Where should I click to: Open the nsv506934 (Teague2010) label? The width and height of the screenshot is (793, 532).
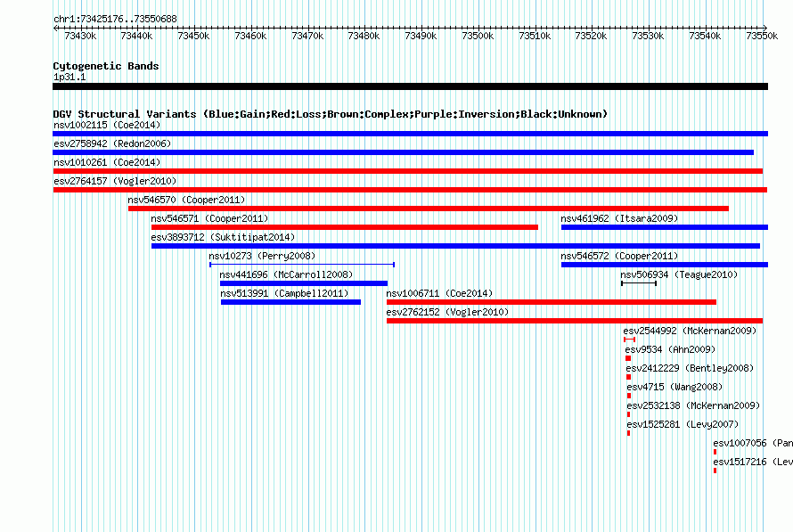pyautogui.click(x=679, y=274)
